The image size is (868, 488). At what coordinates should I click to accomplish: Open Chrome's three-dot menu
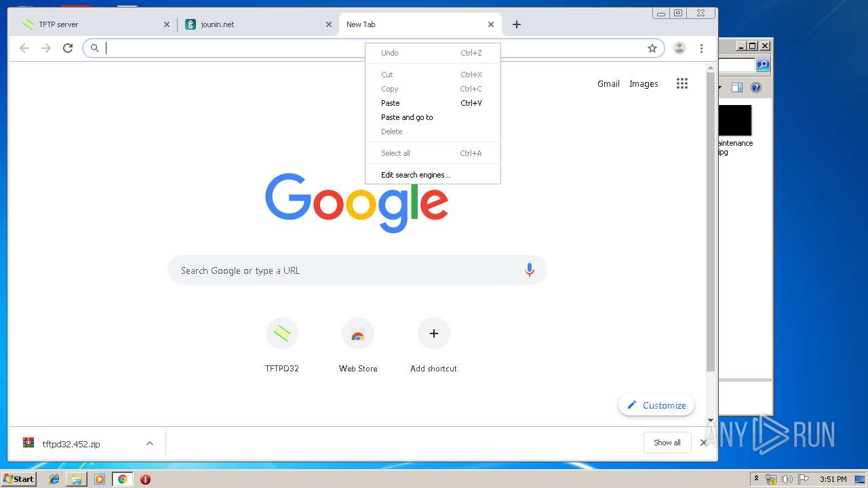pyautogui.click(x=701, y=48)
